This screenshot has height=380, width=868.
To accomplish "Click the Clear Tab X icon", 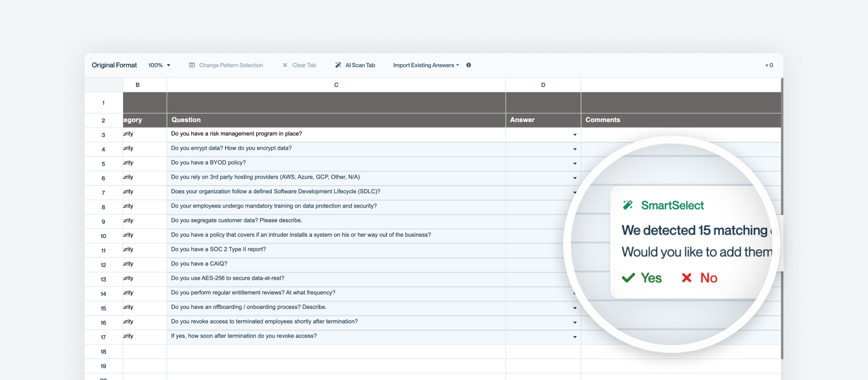I will click(285, 65).
